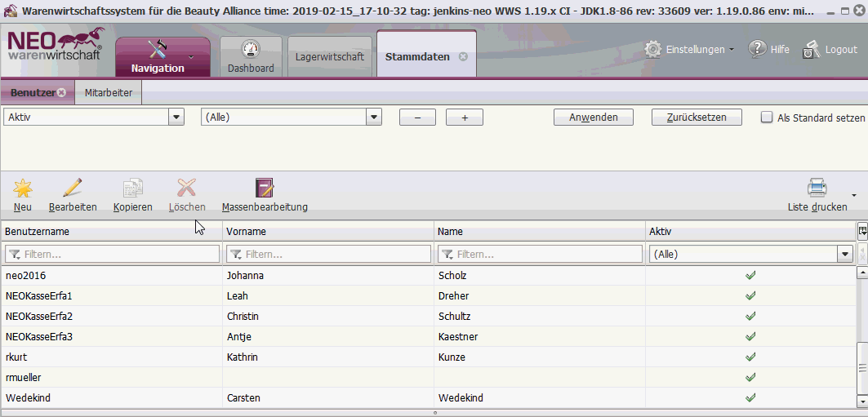This screenshot has height=417, width=868.
Task: Expand the Liste drucken dropdown arrow
Action: pos(854,195)
